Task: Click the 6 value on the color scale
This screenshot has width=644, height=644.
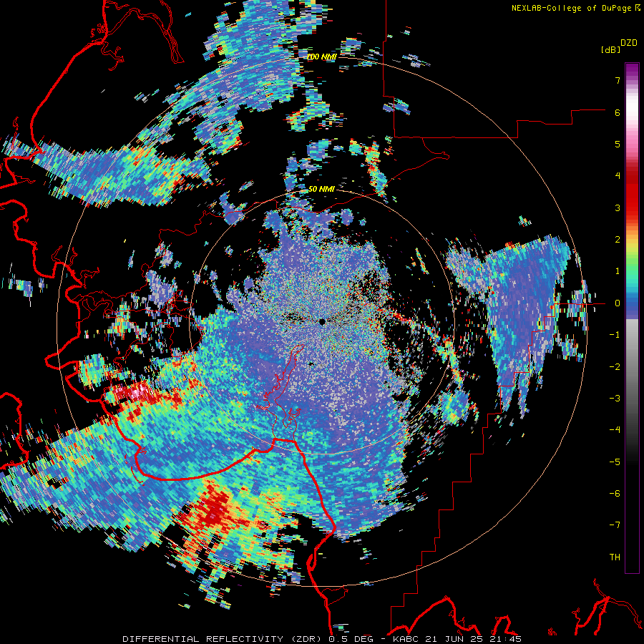Action: tap(618, 112)
